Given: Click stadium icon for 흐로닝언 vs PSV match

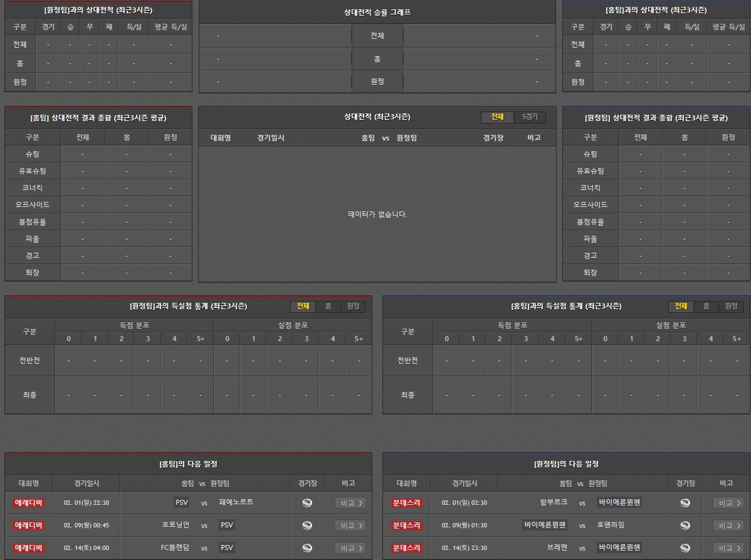Looking at the screenshot, I should coord(307,526).
